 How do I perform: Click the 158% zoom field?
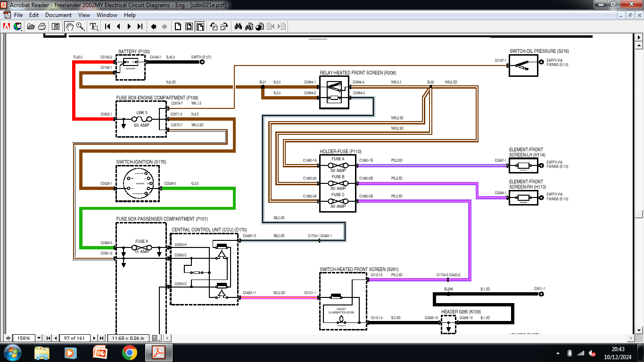(24, 338)
